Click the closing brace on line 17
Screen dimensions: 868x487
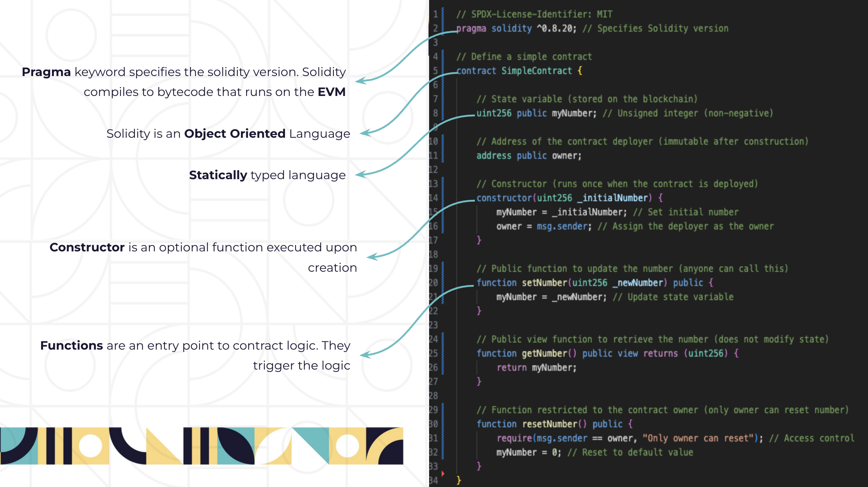tap(479, 240)
